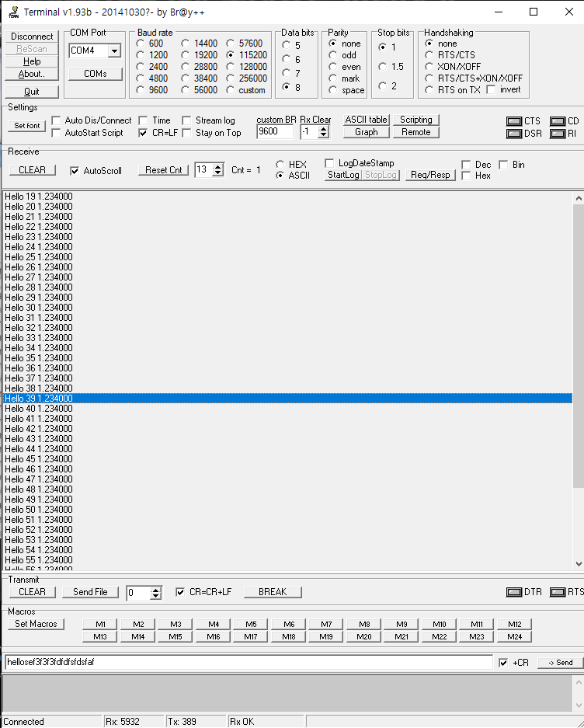Disable the AutoScroll checkbox
Viewport: 584px width, 728px height.
[x=75, y=171]
